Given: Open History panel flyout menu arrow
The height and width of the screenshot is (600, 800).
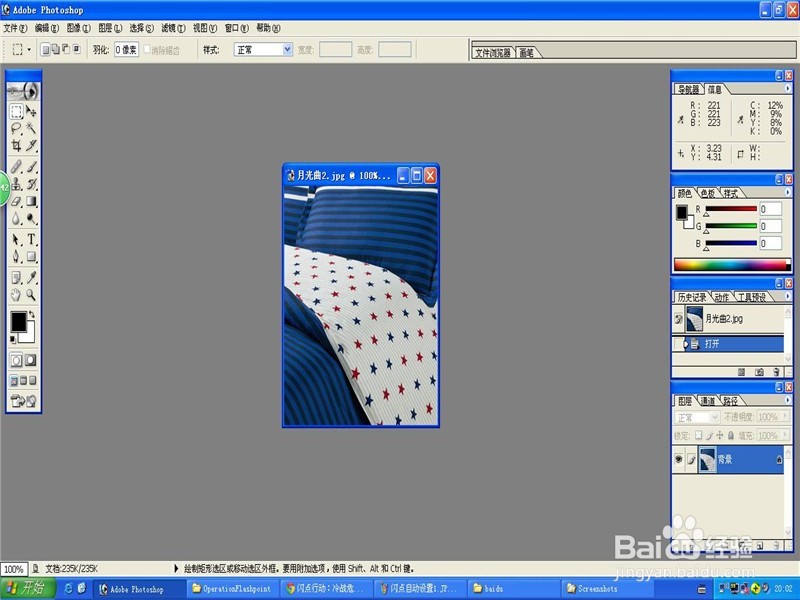Looking at the screenshot, I should coord(788,296).
